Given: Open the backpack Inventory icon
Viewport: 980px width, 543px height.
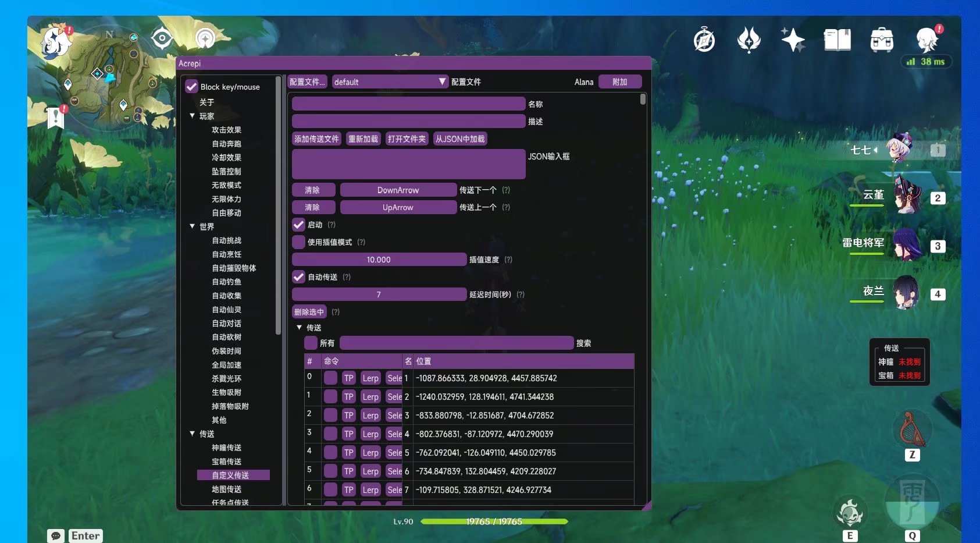Looking at the screenshot, I should tap(882, 40).
